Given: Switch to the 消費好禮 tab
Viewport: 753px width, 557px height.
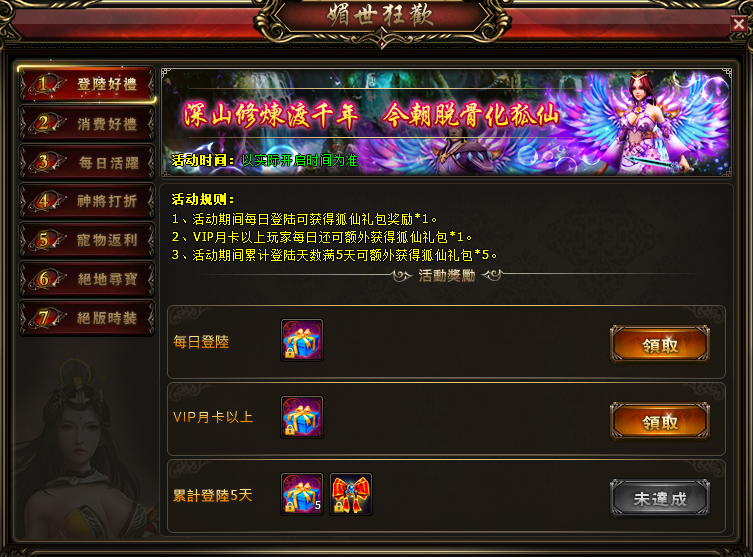Looking at the screenshot, I should click(87, 124).
